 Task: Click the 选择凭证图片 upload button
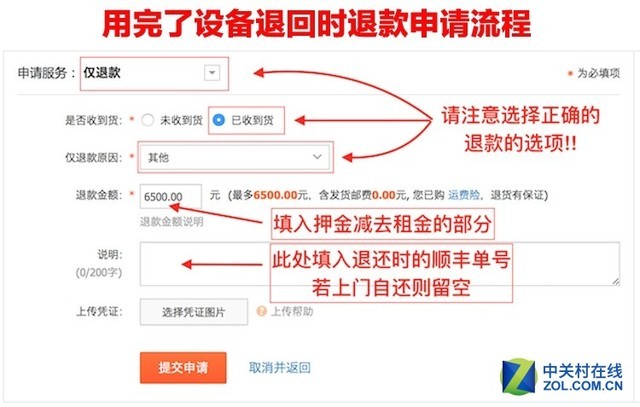tap(193, 312)
